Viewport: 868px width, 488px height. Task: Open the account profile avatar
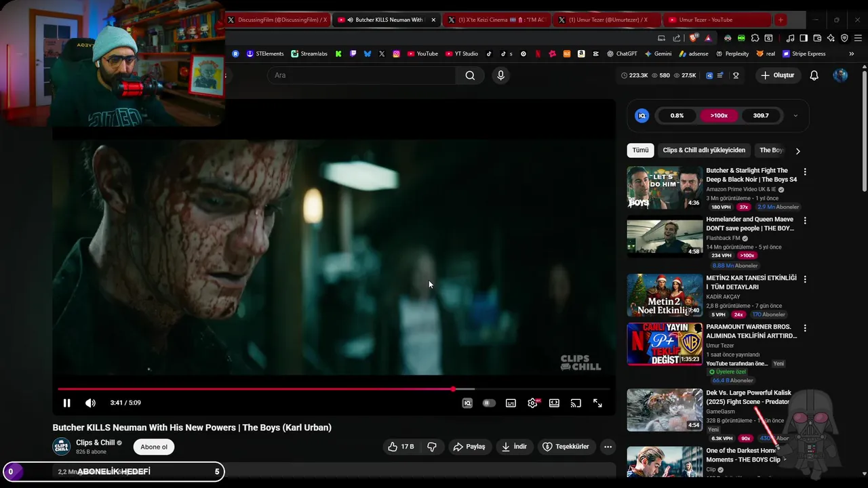click(x=840, y=75)
